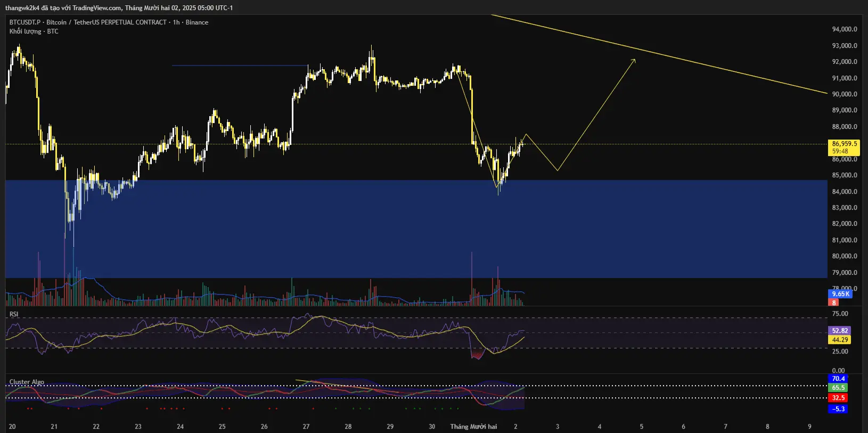Click the 93,000.0 price axis label

(x=845, y=46)
